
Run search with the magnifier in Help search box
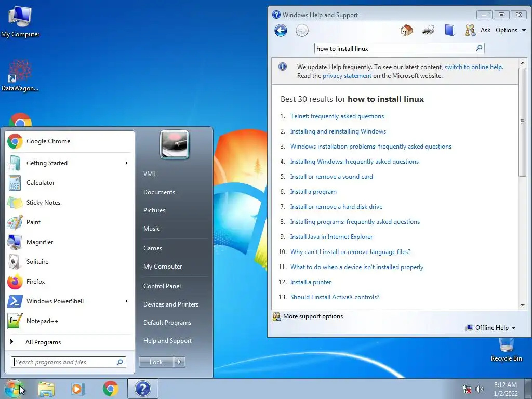(x=479, y=48)
